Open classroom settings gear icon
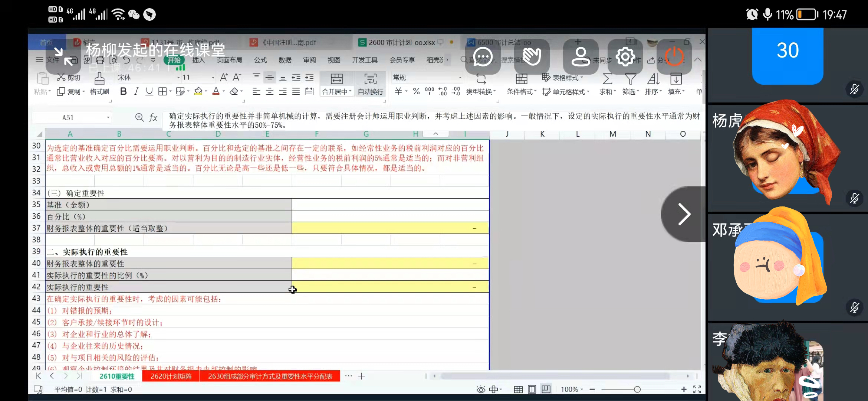Image resolution: width=868 pixels, height=401 pixels. click(x=625, y=57)
